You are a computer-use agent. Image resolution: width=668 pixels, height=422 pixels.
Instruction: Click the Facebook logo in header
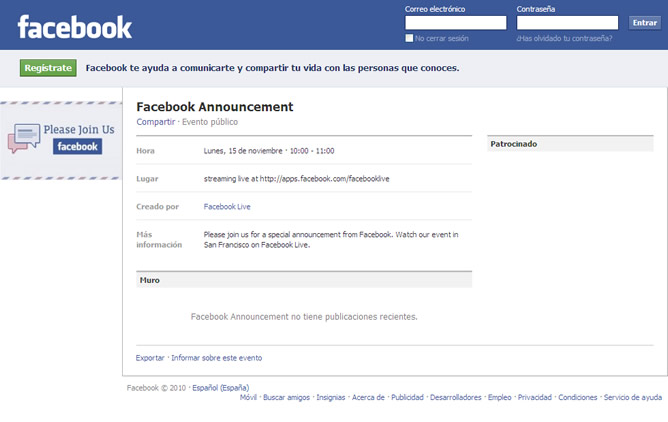pyautogui.click(x=75, y=27)
